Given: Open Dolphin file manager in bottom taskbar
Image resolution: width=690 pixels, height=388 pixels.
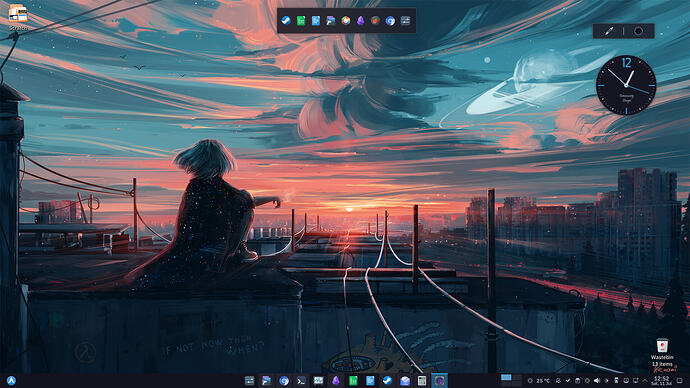Looking at the screenshot, I should point(267,381).
